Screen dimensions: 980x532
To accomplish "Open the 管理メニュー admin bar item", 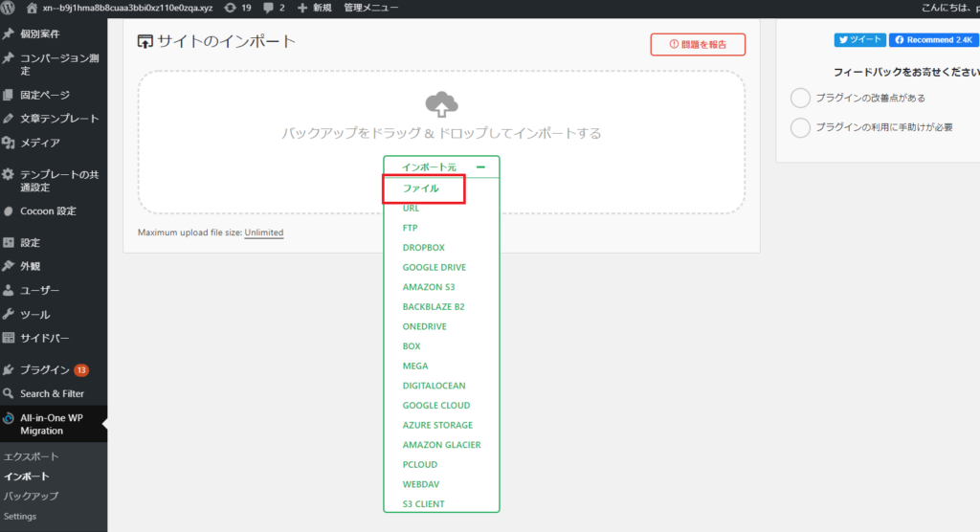I will point(370,8).
